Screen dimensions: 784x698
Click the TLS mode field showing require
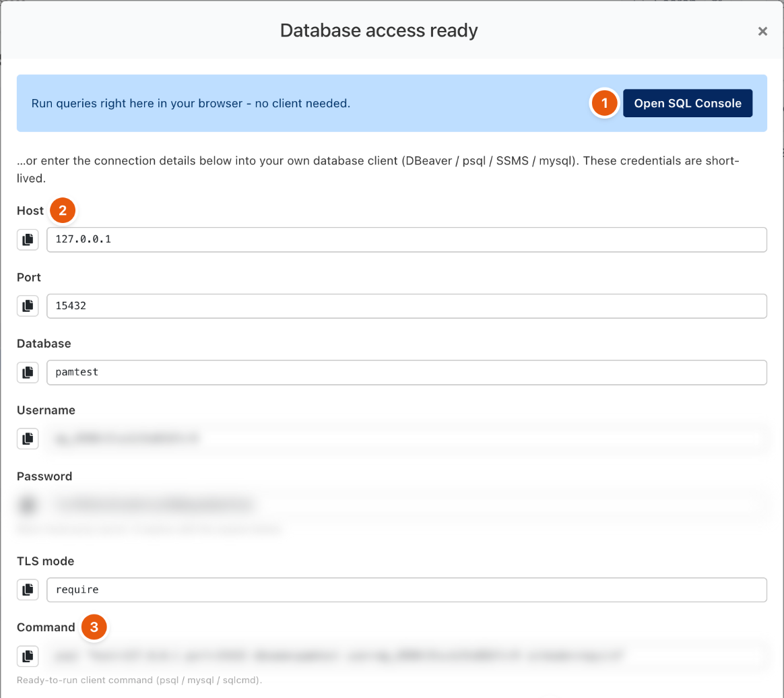407,590
